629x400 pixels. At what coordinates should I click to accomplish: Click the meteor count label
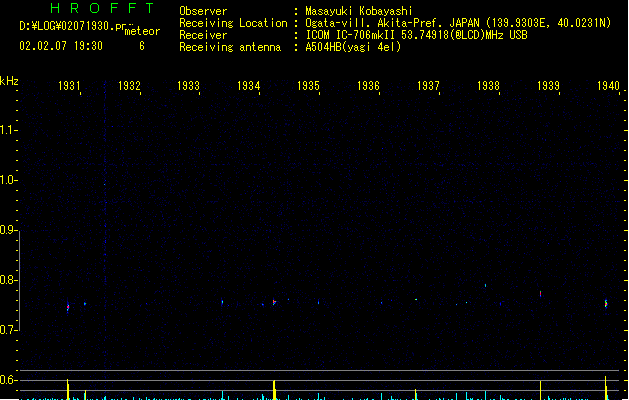(142, 31)
